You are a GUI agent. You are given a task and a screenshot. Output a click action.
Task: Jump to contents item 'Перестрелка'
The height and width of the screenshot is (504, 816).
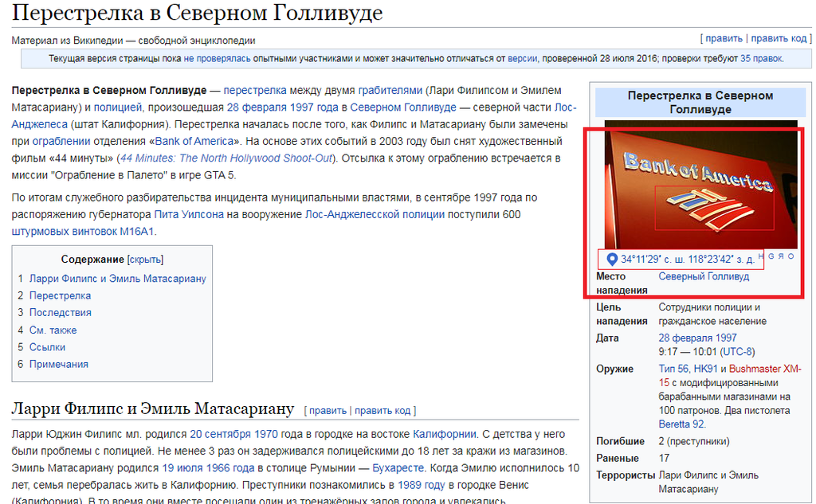[x=60, y=295]
